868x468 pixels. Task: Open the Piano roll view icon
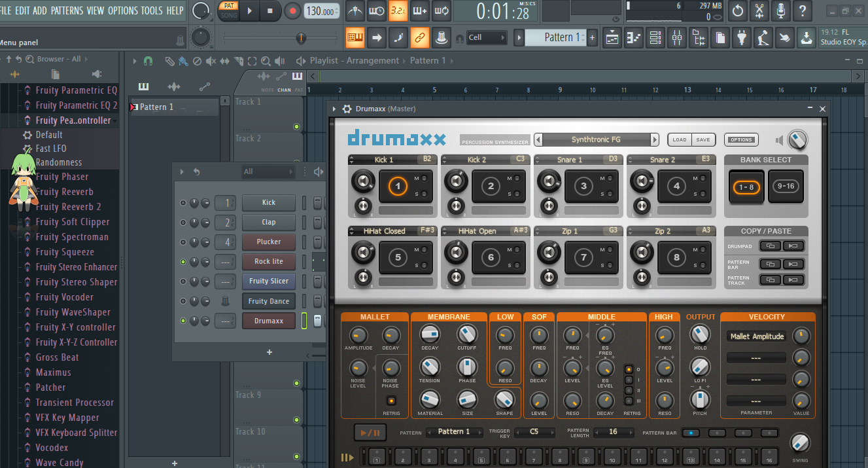pyautogui.click(x=634, y=38)
